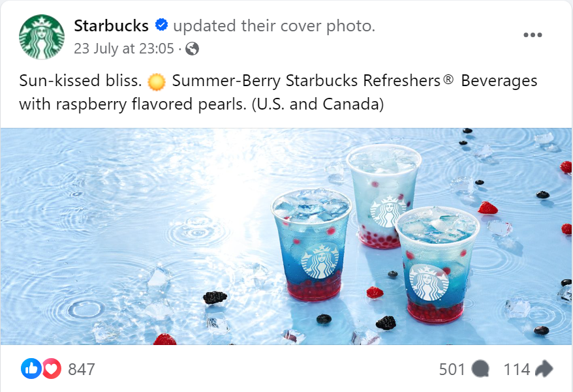Click the blue verified badge
573x392 pixels.
coord(161,25)
